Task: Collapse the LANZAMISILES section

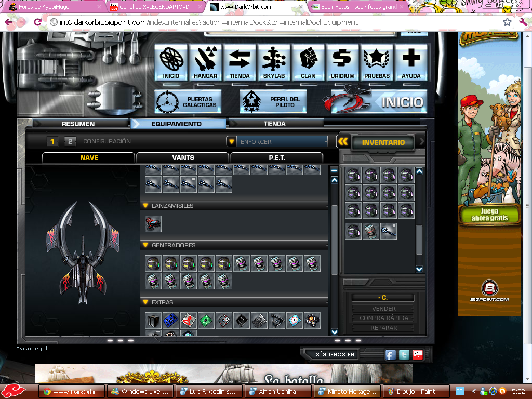Action: tap(145, 206)
